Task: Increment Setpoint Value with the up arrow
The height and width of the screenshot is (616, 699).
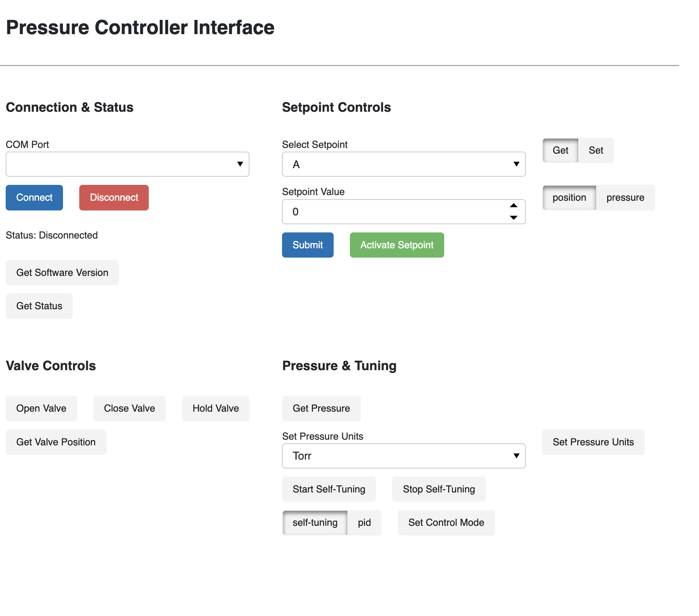Action: click(514, 206)
